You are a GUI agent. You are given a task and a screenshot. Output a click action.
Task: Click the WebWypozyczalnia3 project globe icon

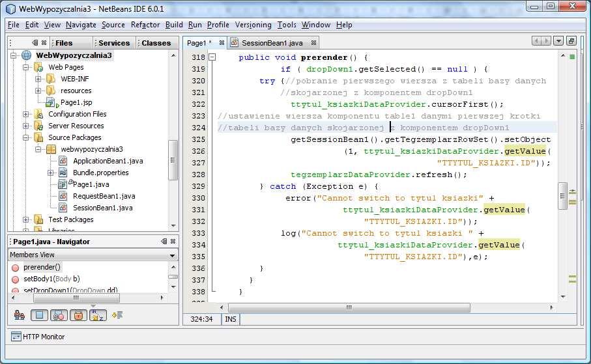(26, 55)
